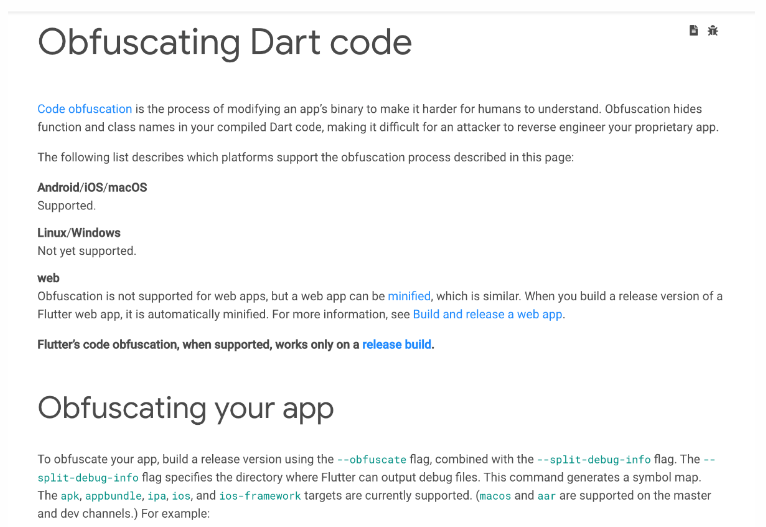The height and width of the screenshot is (527, 766).
Task: Click the bug report icon
Action: pyautogui.click(x=713, y=31)
